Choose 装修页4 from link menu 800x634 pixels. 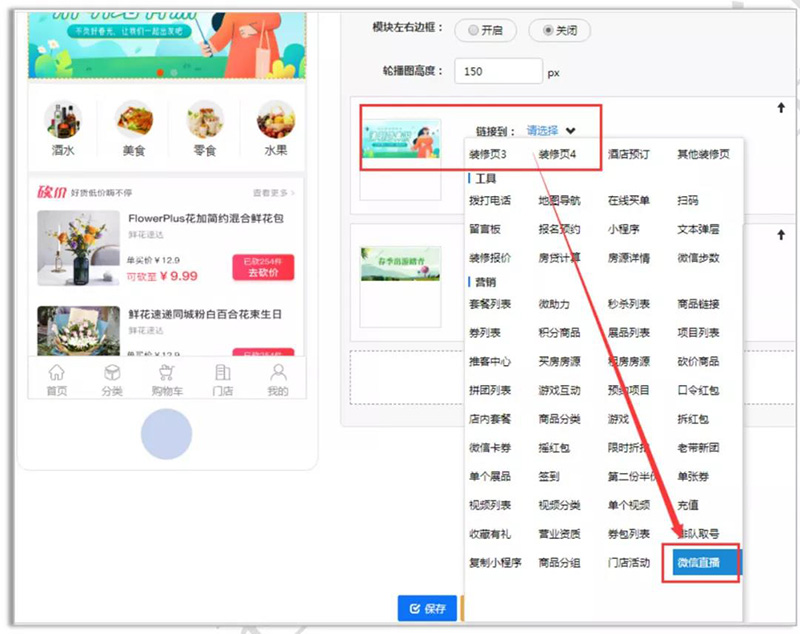point(557,154)
